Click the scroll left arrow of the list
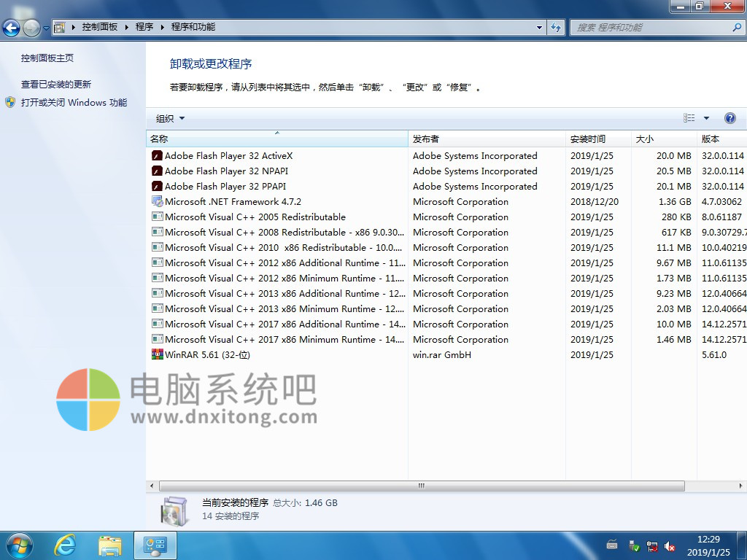747x560 pixels. (x=152, y=486)
